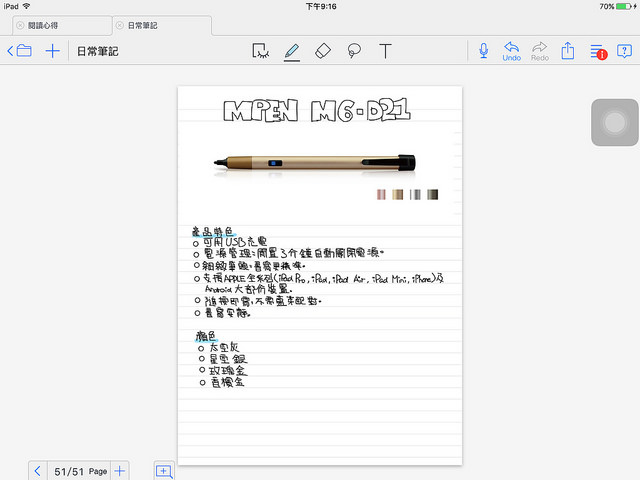Screen dimensions: 640x480
Task: Undo the last stroke
Action: 511,51
